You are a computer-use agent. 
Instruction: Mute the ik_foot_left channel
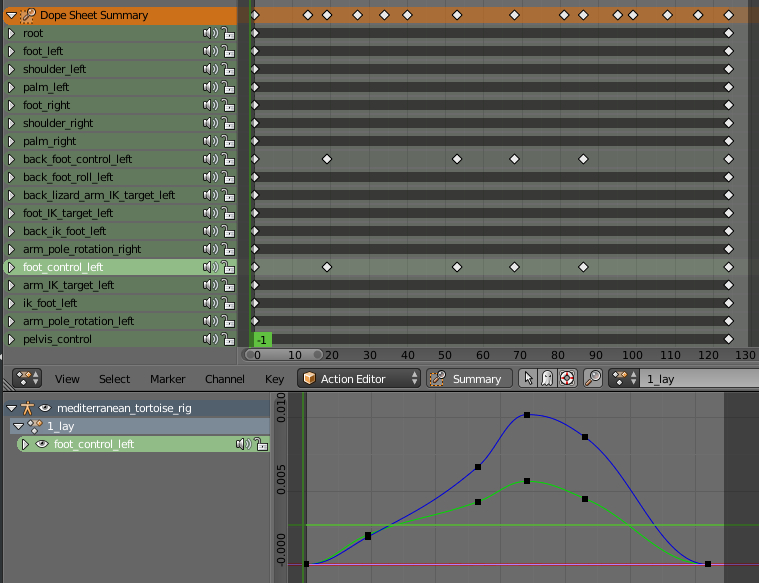coord(210,303)
